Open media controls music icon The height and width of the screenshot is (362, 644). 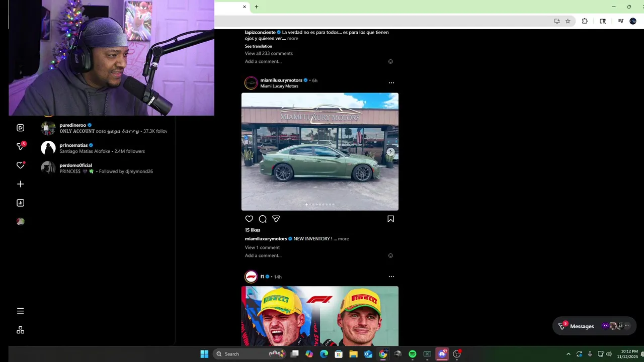[621, 21]
